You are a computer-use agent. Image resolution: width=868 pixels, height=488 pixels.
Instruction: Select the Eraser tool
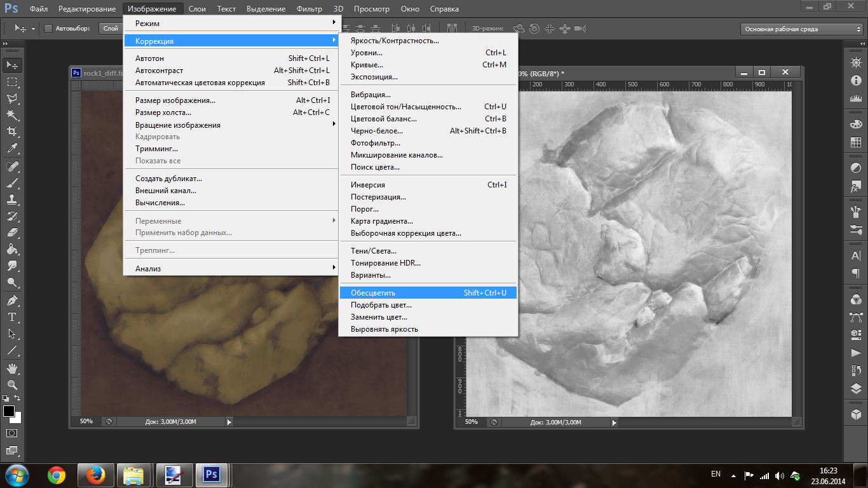coord(11,233)
